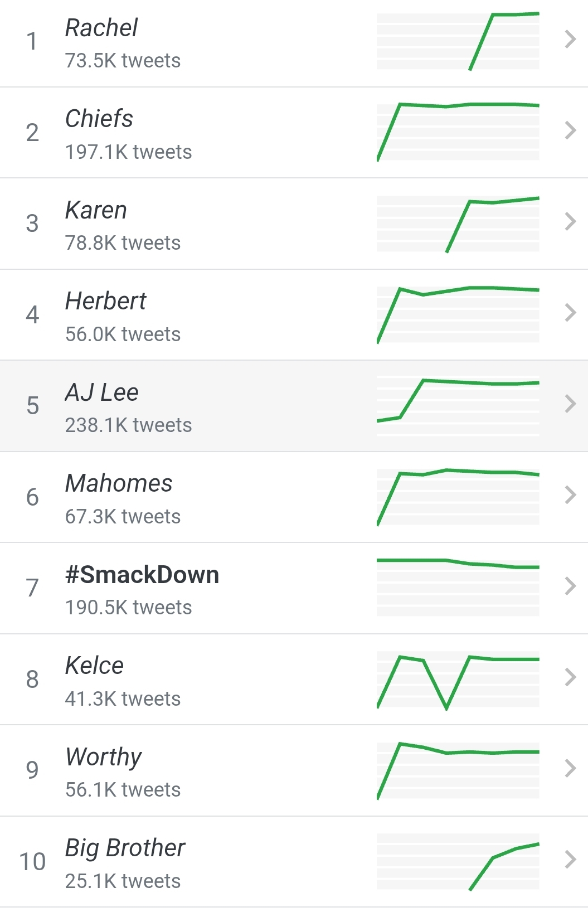Click the Big Brother chevron icon
This screenshot has width=588, height=912.
[570, 860]
